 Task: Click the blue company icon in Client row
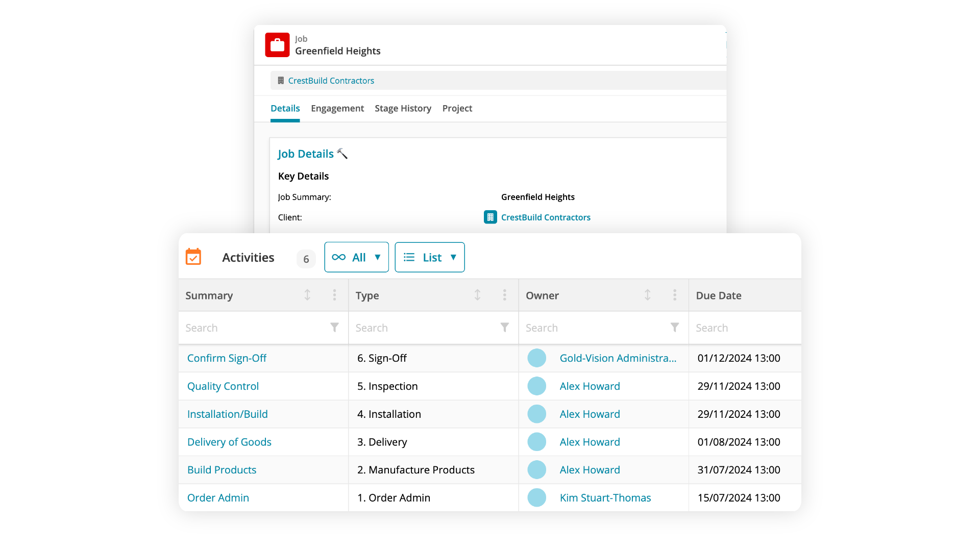490,217
